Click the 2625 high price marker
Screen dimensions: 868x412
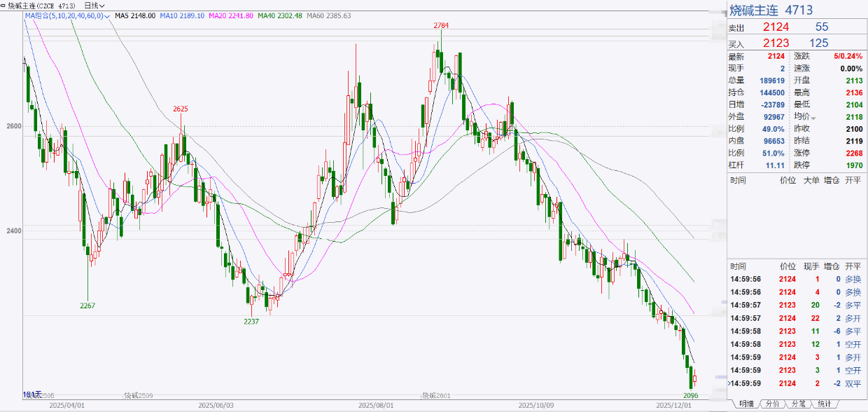181,109
